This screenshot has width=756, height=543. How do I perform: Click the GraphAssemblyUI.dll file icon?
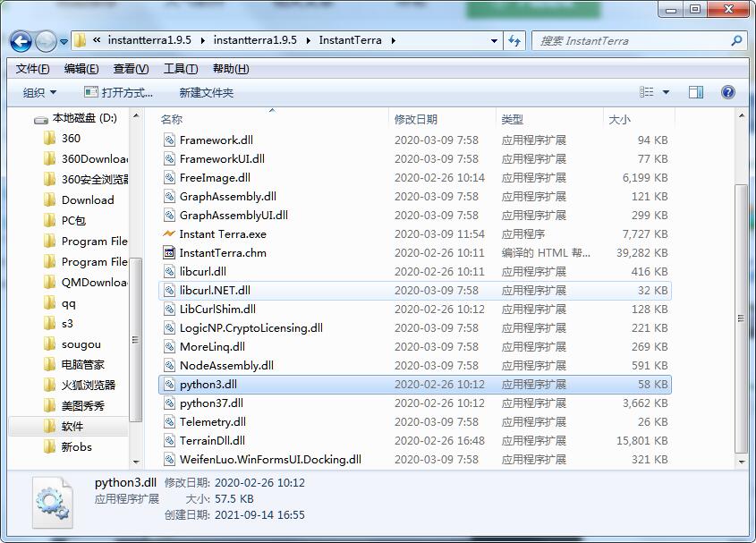coord(169,216)
